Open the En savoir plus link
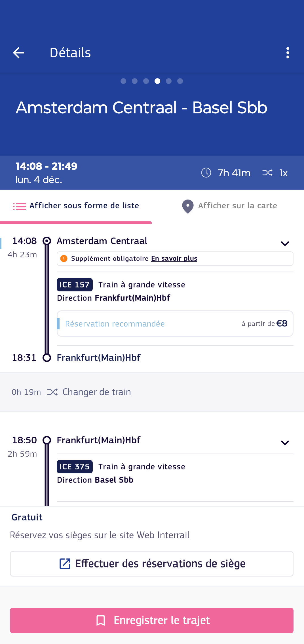This screenshot has height=644, width=304. tap(174, 259)
